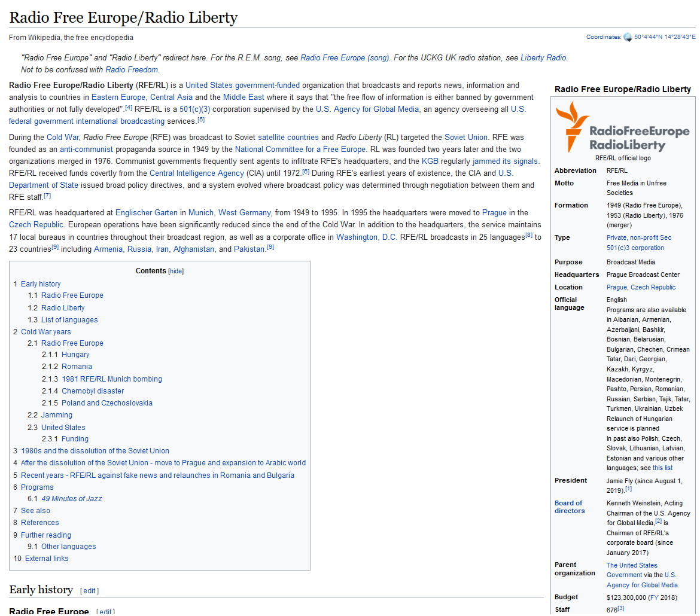Visit the Munich article link
The width and height of the screenshot is (700, 616).
click(x=201, y=213)
